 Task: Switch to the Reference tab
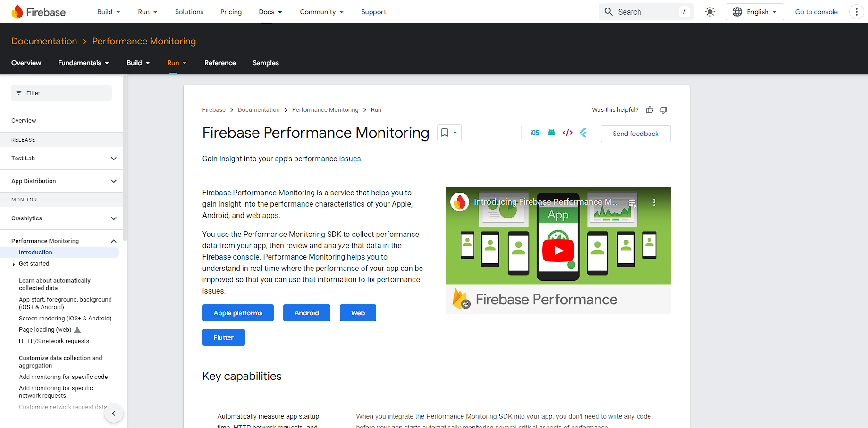point(220,63)
